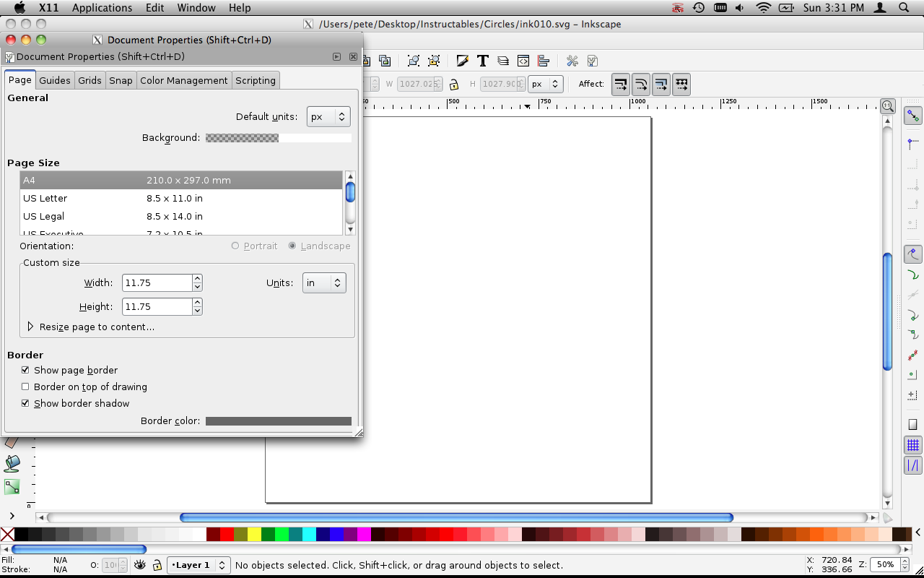Switch to the Guides tab
The width and height of the screenshot is (924, 578).
point(55,80)
